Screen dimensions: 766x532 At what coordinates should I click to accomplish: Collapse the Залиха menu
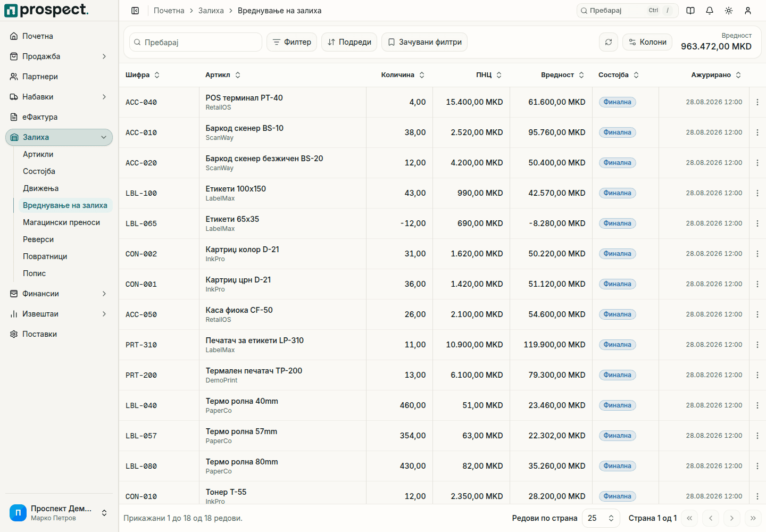(x=59, y=137)
